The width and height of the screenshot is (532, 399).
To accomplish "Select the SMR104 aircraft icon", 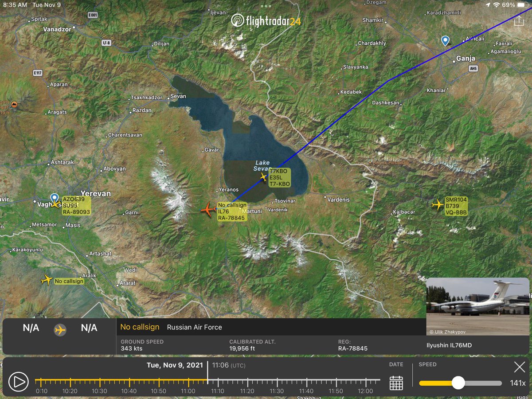I will (x=438, y=205).
